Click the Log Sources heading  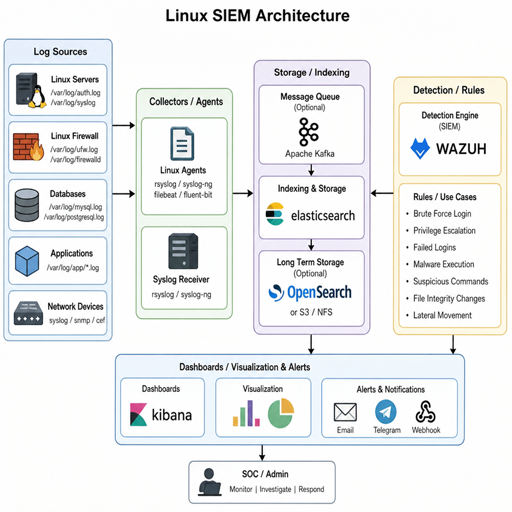60,52
